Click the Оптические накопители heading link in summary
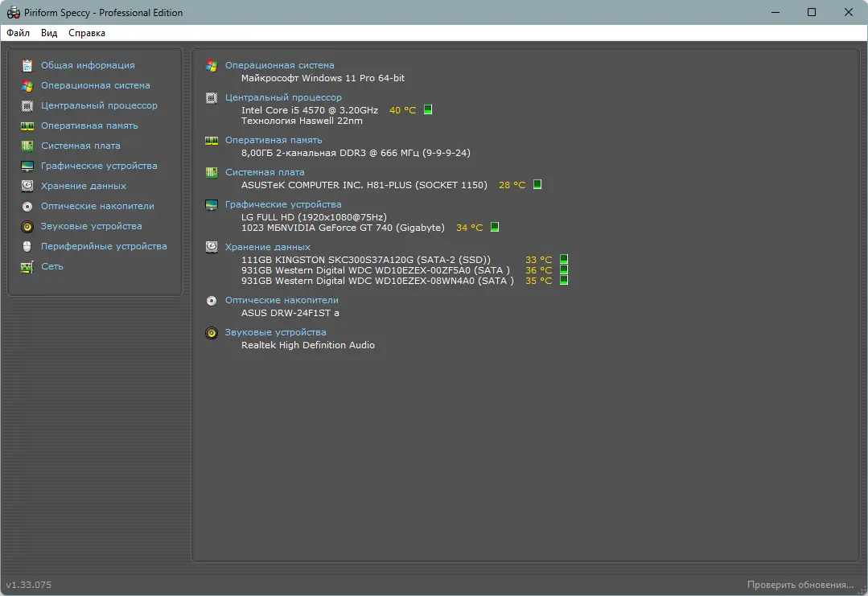 [x=282, y=300]
